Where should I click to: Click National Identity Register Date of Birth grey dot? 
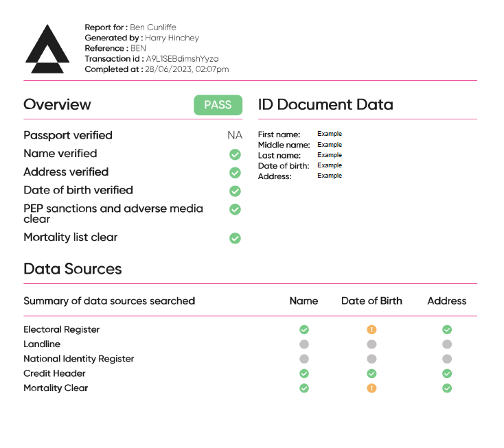pos(371,359)
